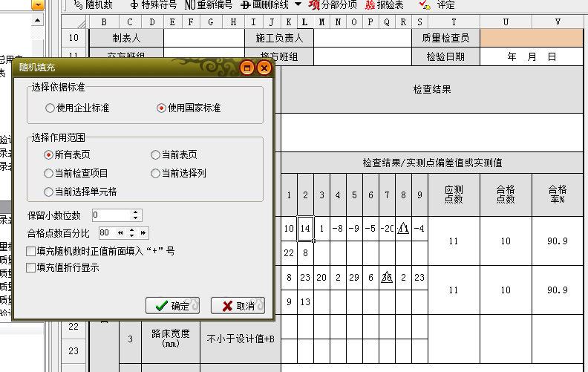Click the fast-backward arrow of 合格点数百分比
Image resolution: width=588 pixels, height=372 pixels.
120,232
